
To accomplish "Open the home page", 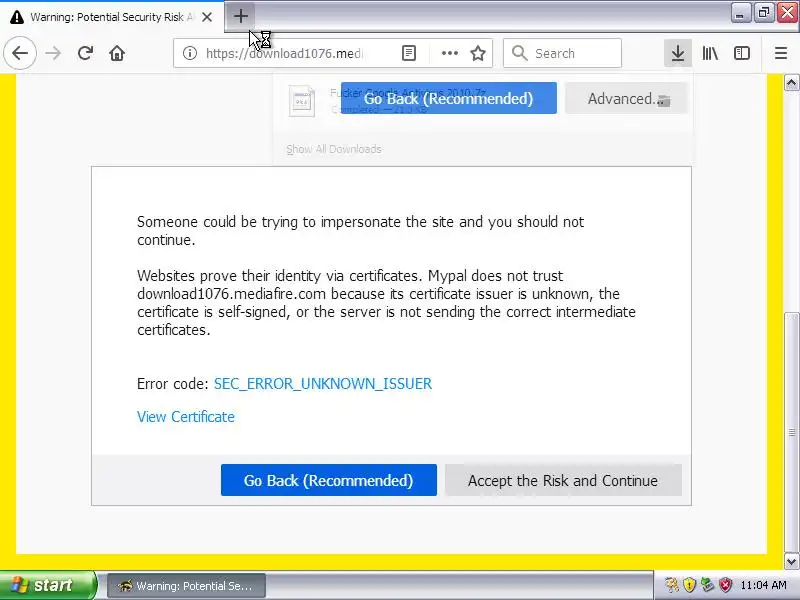I will (x=117, y=53).
